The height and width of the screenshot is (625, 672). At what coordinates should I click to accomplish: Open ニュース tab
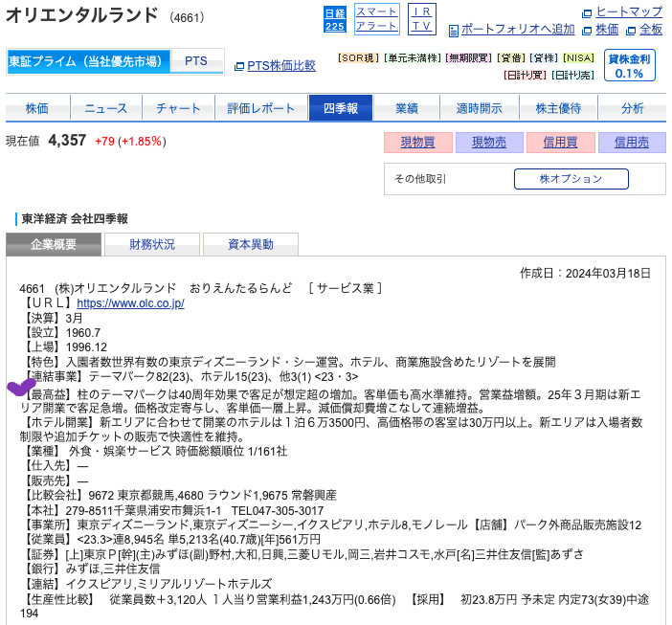[106, 108]
